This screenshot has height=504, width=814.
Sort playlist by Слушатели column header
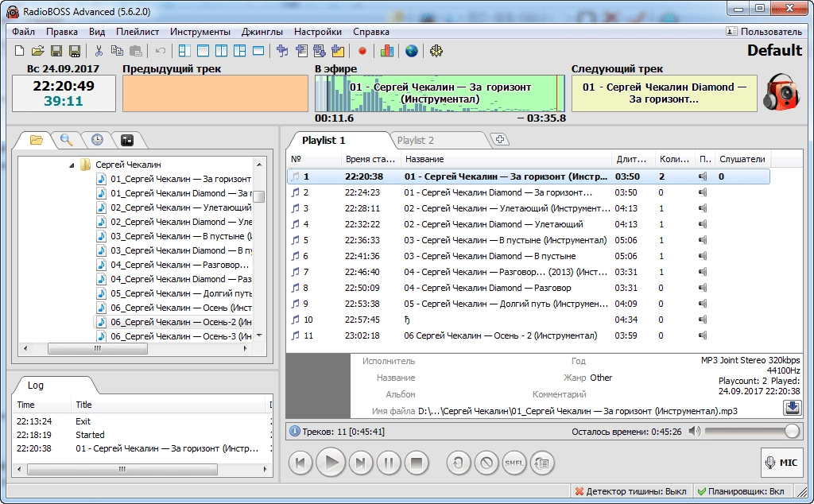742,159
